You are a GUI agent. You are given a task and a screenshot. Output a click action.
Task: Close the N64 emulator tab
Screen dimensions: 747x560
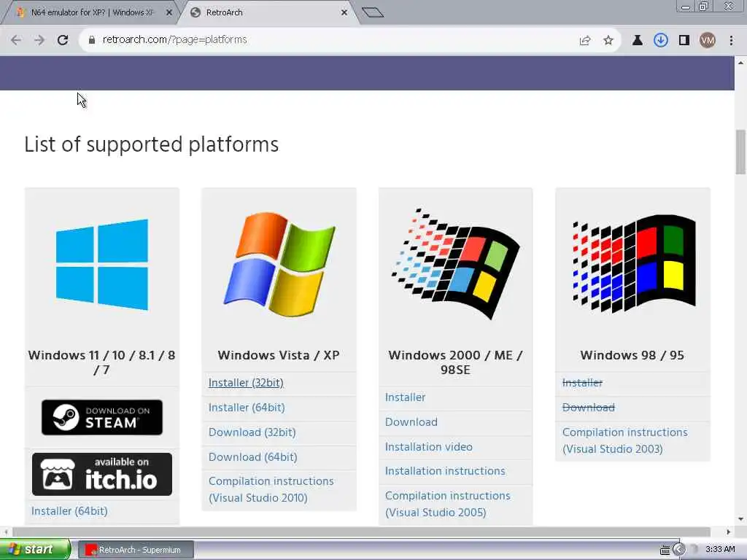point(169,13)
